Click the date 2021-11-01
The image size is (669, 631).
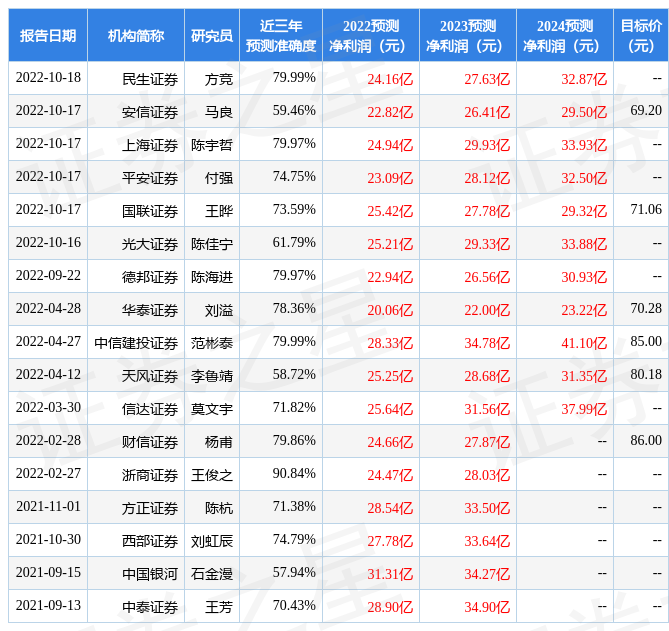(48, 506)
